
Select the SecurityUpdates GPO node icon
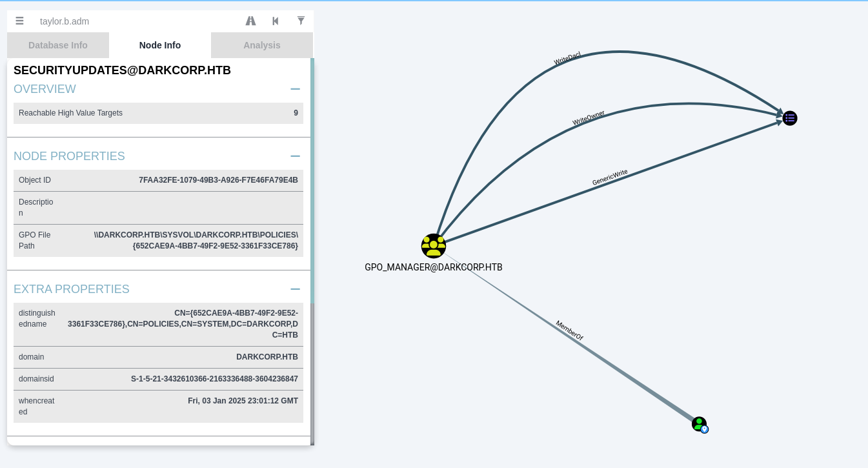click(790, 118)
